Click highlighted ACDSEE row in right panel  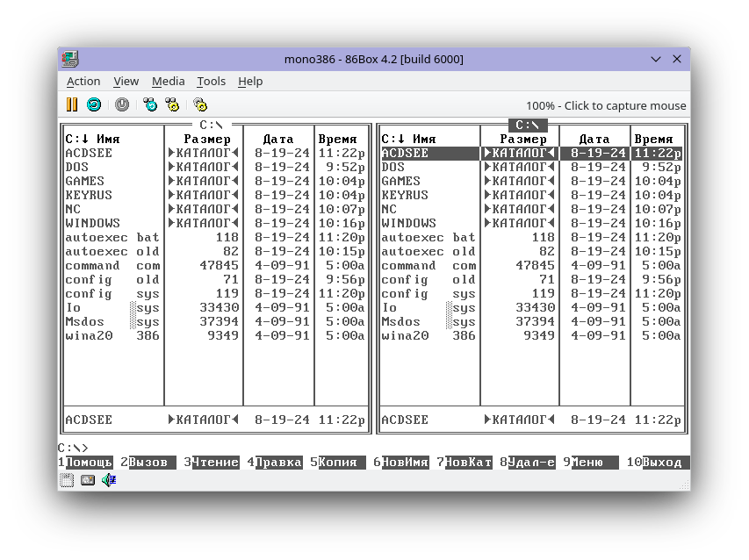(531, 154)
